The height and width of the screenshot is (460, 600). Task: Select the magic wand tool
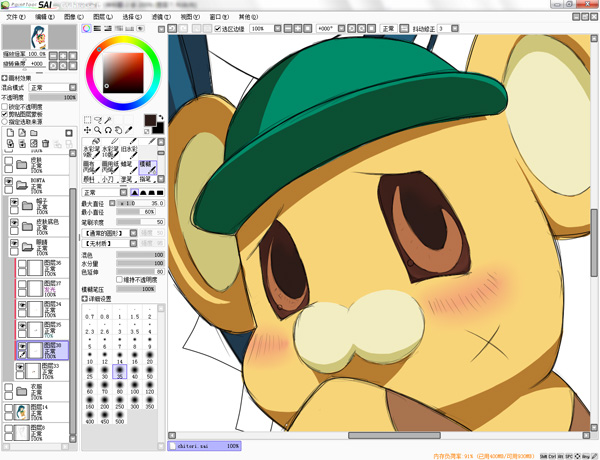click(x=109, y=120)
